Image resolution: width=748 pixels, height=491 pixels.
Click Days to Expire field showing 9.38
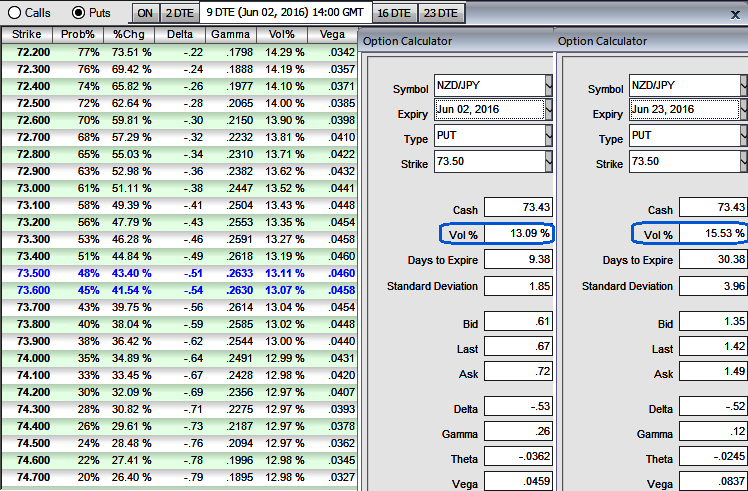point(518,260)
